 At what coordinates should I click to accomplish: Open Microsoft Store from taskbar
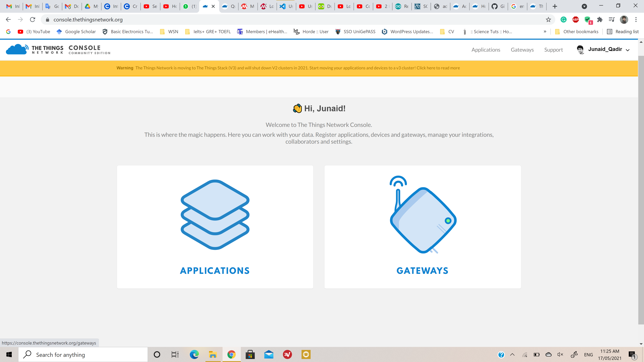coord(250,354)
